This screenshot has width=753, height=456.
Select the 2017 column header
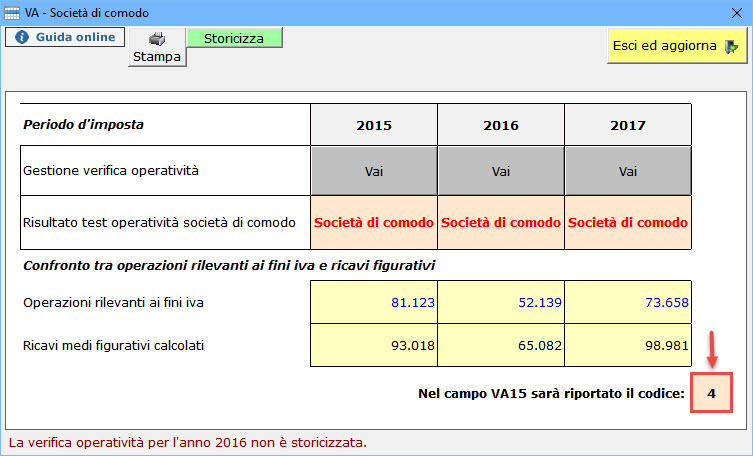(628, 125)
